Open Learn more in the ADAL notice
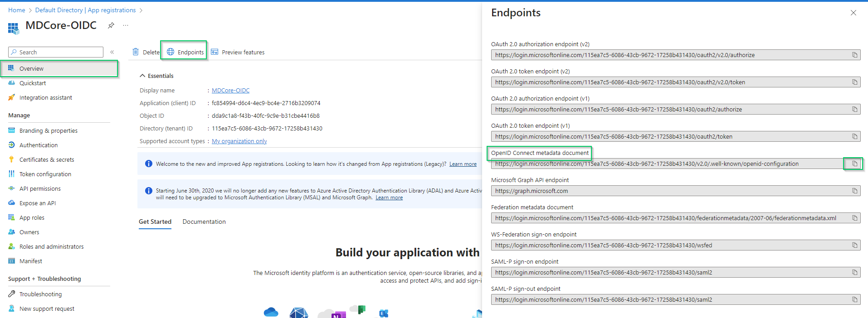 [x=389, y=198]
